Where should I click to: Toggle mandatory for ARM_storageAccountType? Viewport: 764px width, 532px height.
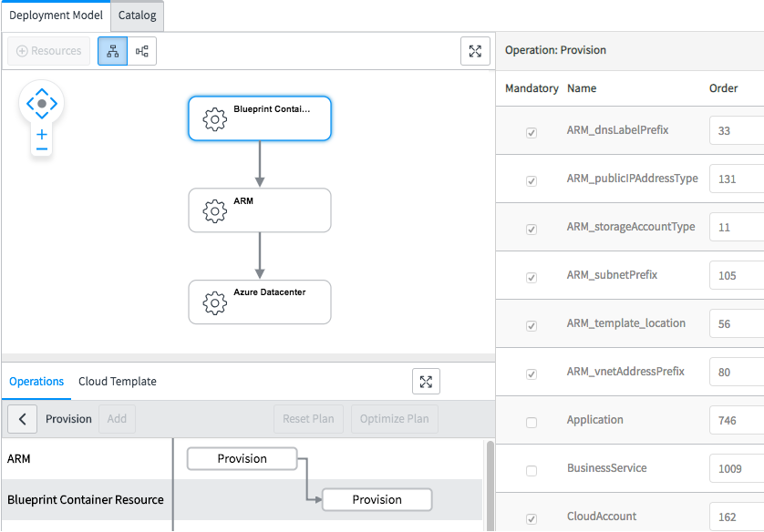532,230
